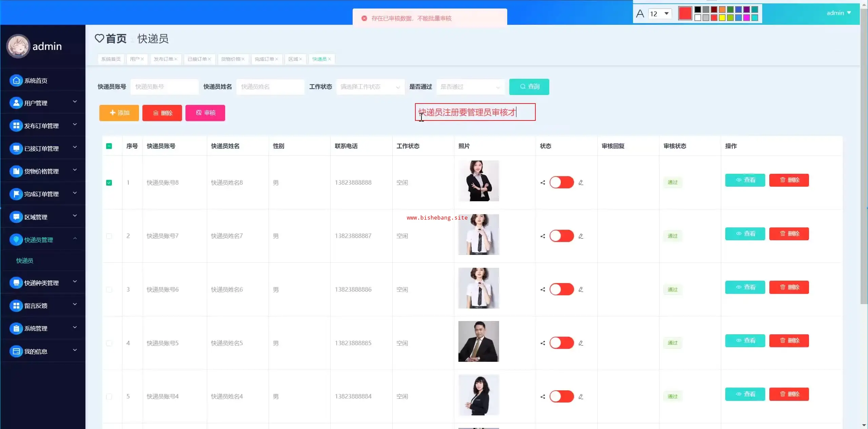Click the 留言反馈 sidebar grid icon
Viewport: 868px width, 429px height.
point(16,306)
